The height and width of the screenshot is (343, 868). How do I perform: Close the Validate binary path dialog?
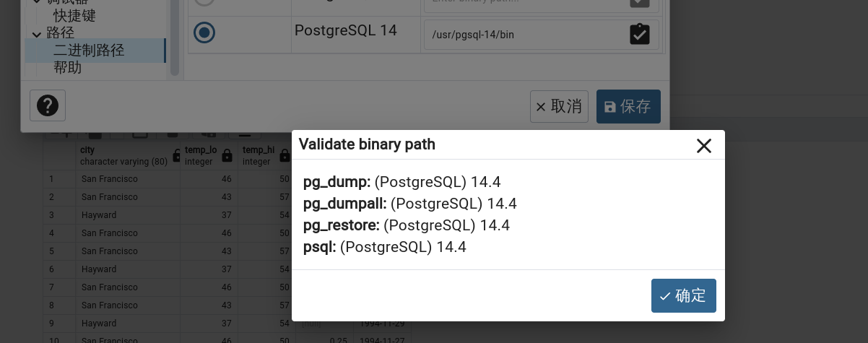click(703, 146)
